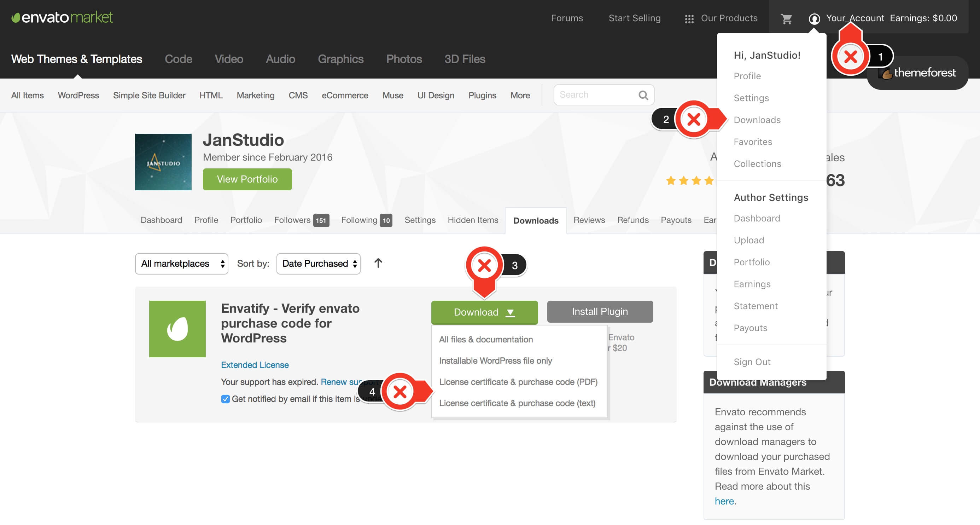
Task: Click the search magnifier icon
Action: coord(643,95)
